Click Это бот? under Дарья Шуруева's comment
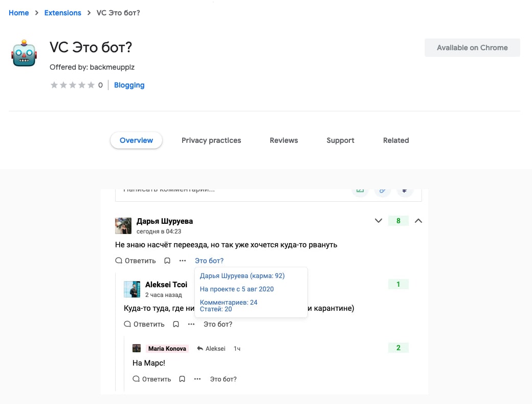The image size is (532, 404). pyautogui.click(x=209, y=261)
